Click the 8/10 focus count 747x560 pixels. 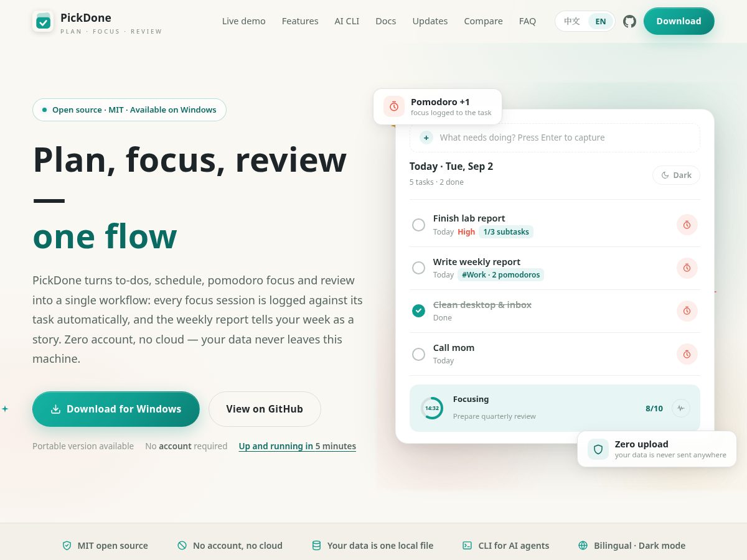(654, 409)
